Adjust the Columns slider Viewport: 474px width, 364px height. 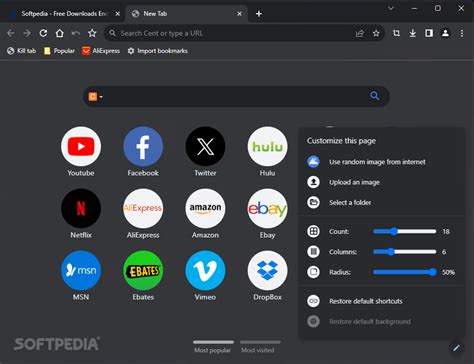[404, 252]
